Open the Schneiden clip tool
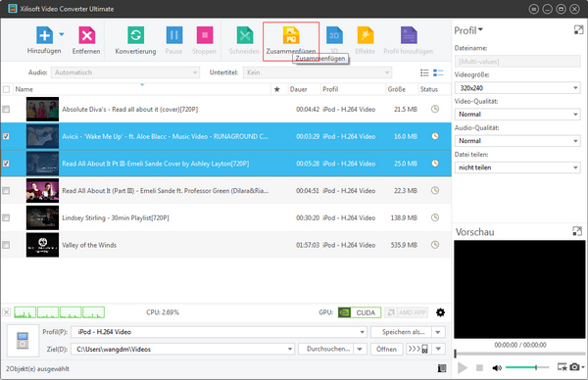Viewport: 588px width, 380px height. [x=244, y=35]
